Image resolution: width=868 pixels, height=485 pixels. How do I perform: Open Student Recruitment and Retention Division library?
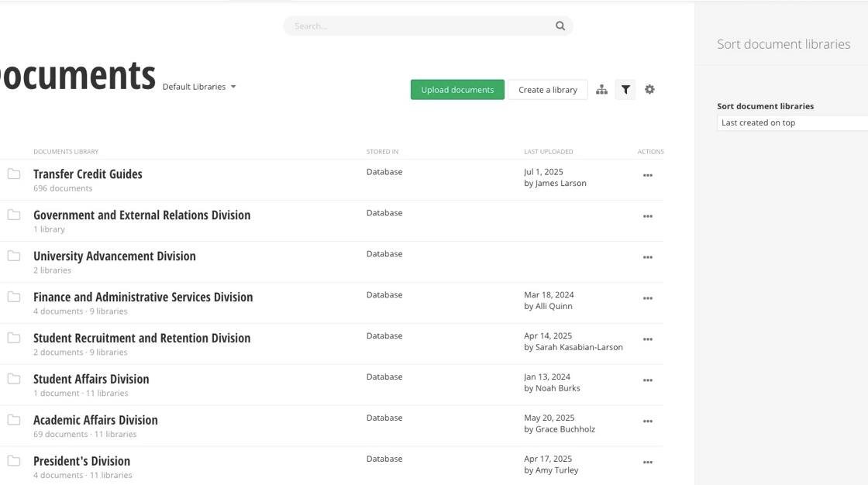(142, 339)
